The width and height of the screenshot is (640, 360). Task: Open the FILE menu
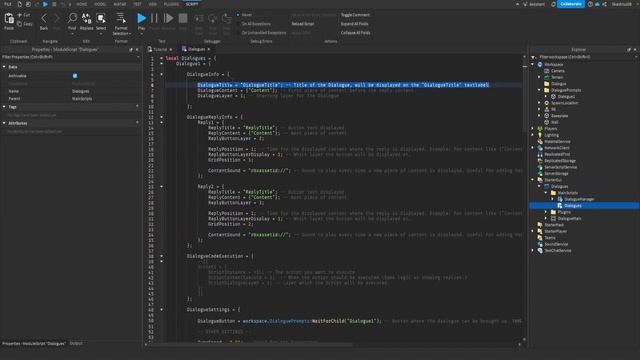[x=8, y=4]
